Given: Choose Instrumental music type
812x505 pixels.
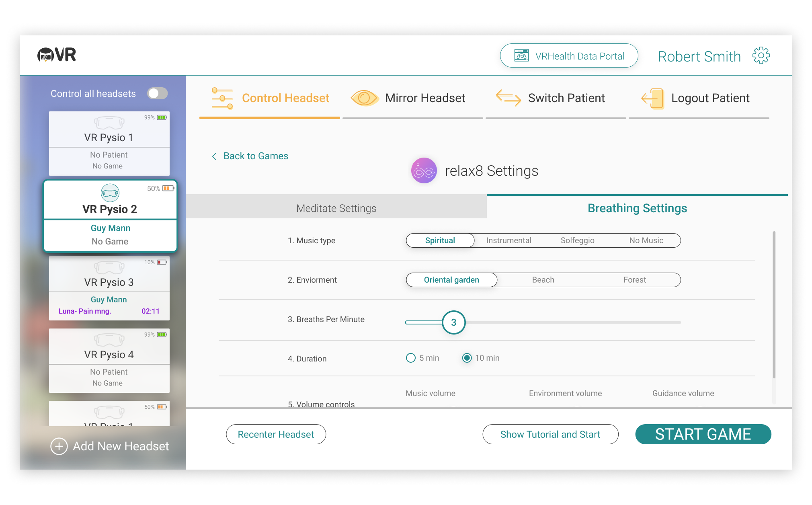Looking at the screenshot, I should tap(509, 240).
